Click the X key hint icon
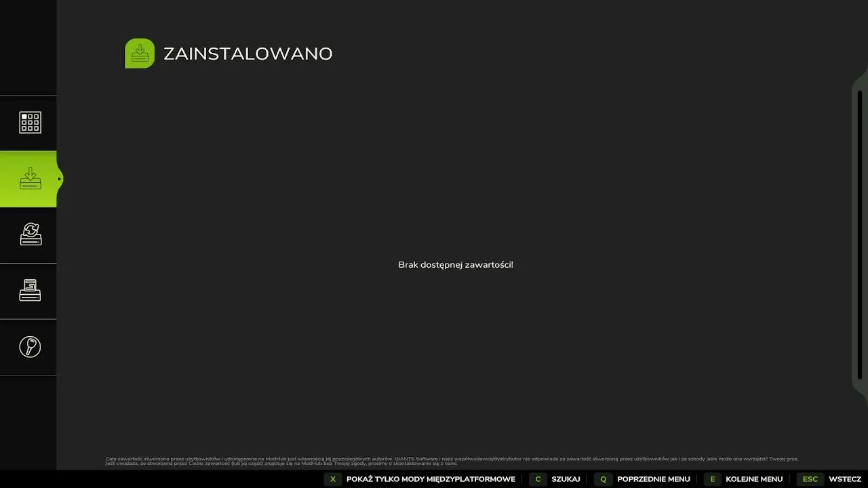Screen dimensions: 868x488 click(332, 479)
